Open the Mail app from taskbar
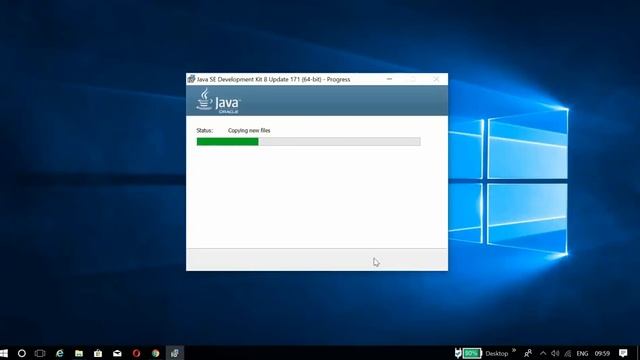Screen dimensions: 640x360 pos(117,353)
